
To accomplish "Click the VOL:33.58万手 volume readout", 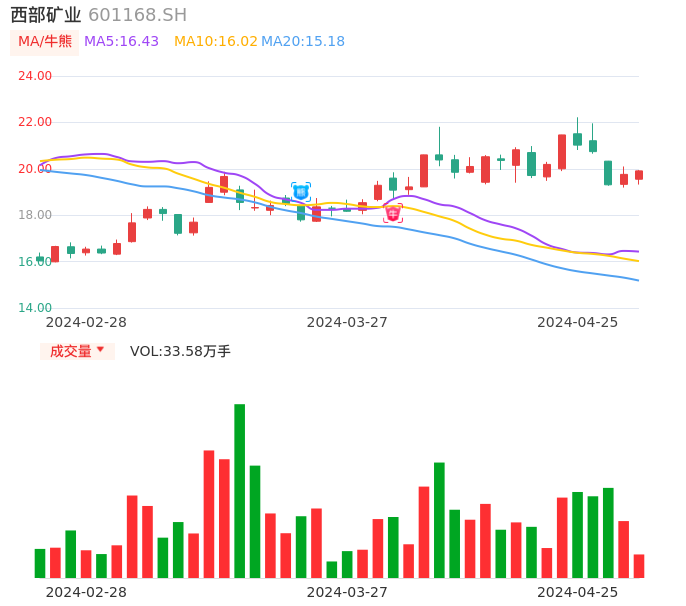I will pos(180,351).
